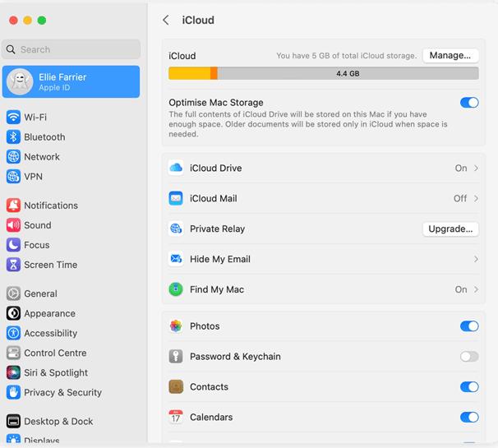Click the Contacts book icon
This screenshot has height=448, width=498.
click(176, 386)
